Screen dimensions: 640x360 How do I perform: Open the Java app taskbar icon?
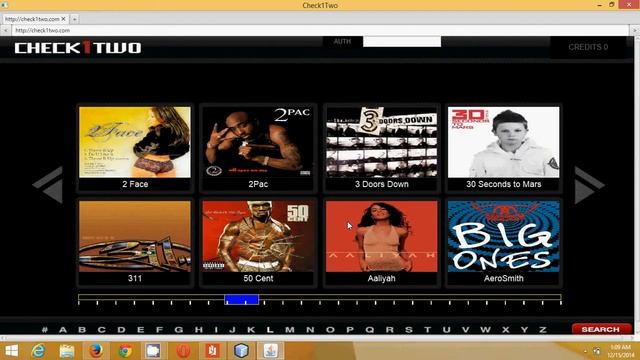[x=271, y=351]
